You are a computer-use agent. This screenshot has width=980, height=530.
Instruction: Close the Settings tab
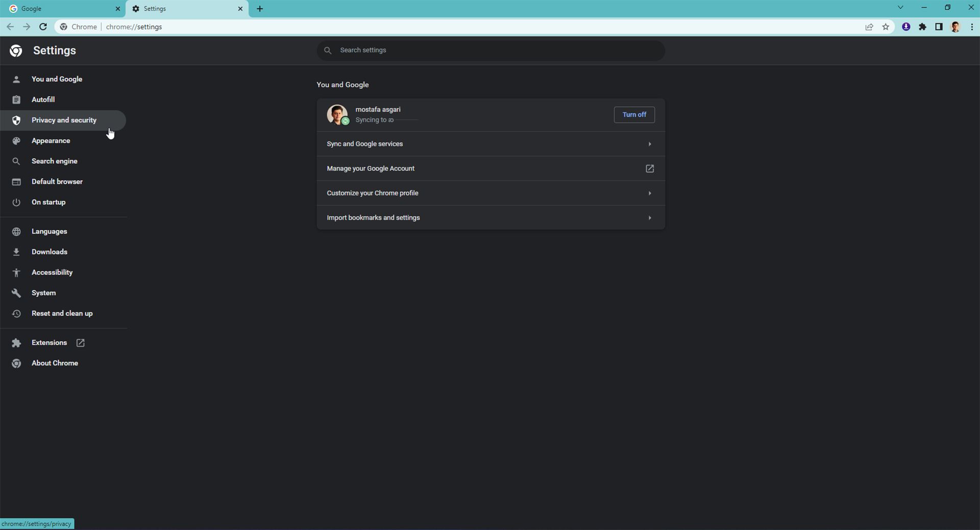pyautogui.click(x=240, y=9)
